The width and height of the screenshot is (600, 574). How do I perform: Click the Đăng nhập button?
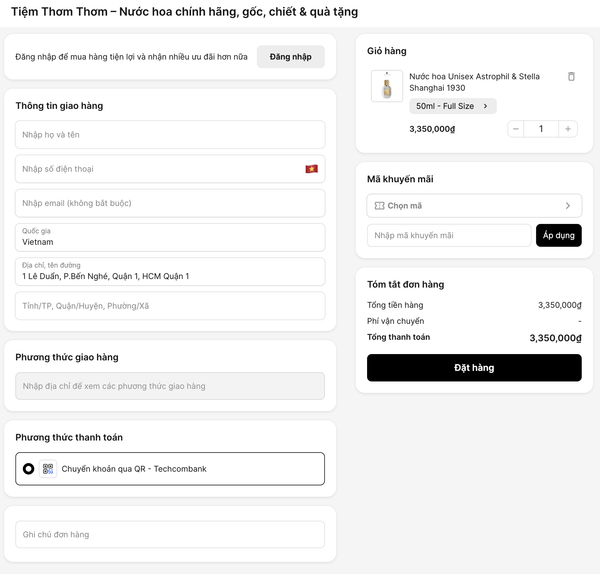(290, 57)
